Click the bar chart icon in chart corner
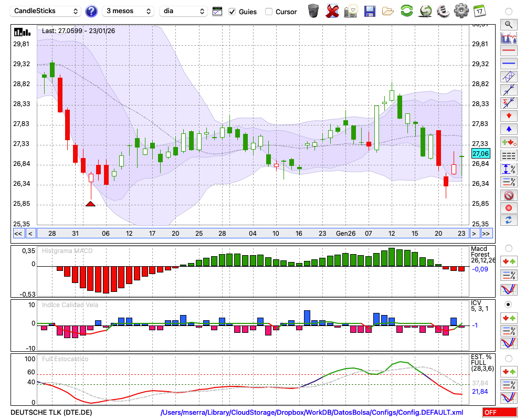The image size is (525, 420). (22, 32)
